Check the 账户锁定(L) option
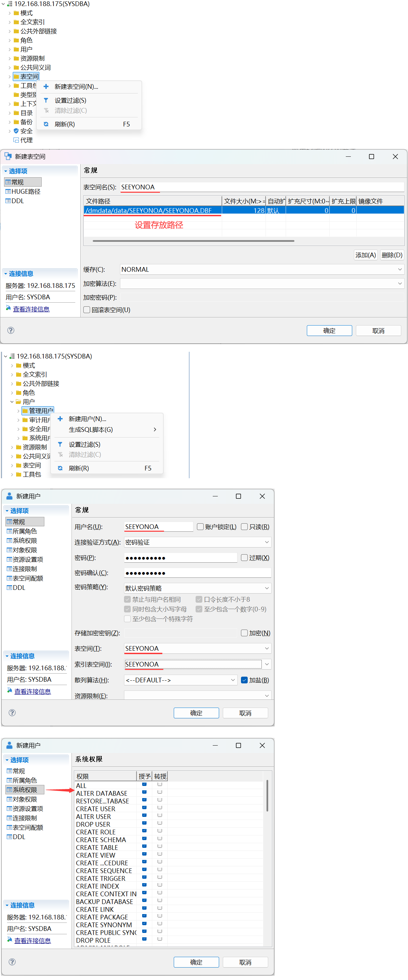The image size is (408, 980). pos(200,527)
